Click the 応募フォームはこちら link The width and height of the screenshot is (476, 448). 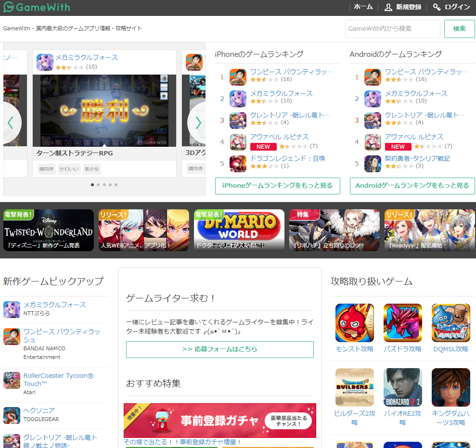point(219,349)
